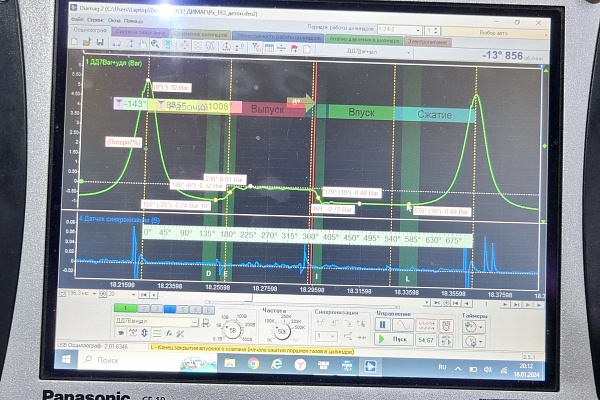The width and height of the screenshot is (600, 400).
Task: Open the Окна menu
Action: click(x=114, y=21)
